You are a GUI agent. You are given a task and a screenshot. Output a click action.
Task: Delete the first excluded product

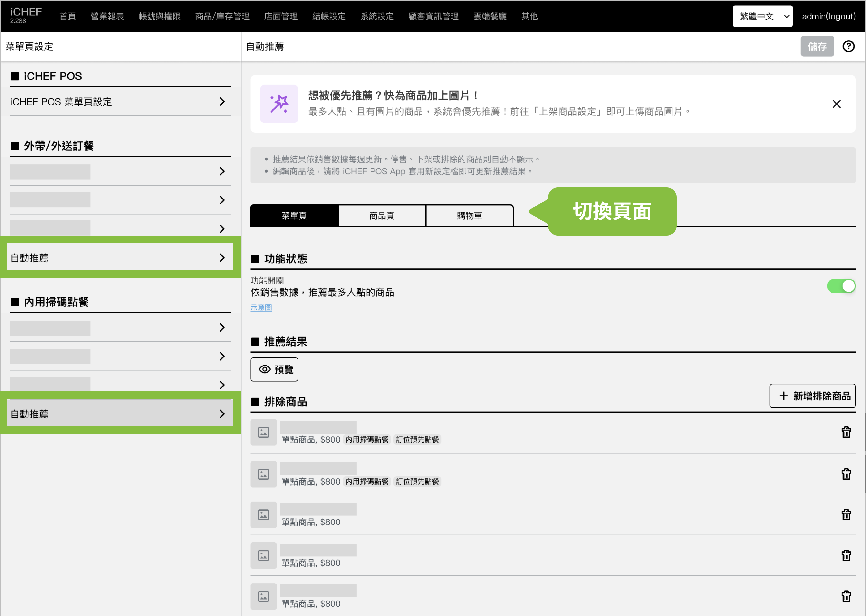point(846,432)
